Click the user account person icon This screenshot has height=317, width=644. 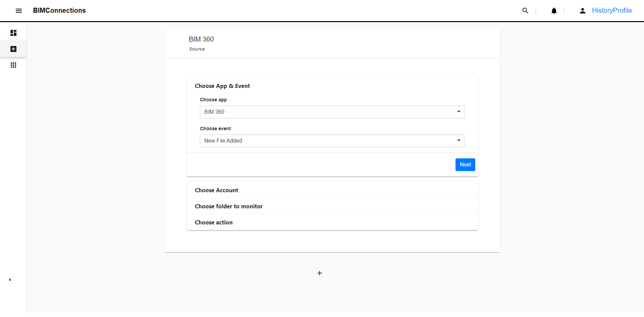coord(583,11)
